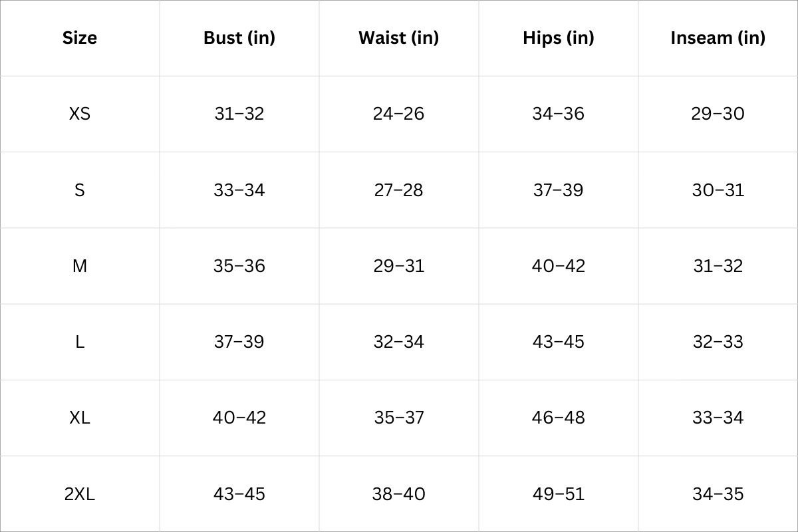
Task: Select hips measurement 49–51 cell
Action: (x=559, y=494)
